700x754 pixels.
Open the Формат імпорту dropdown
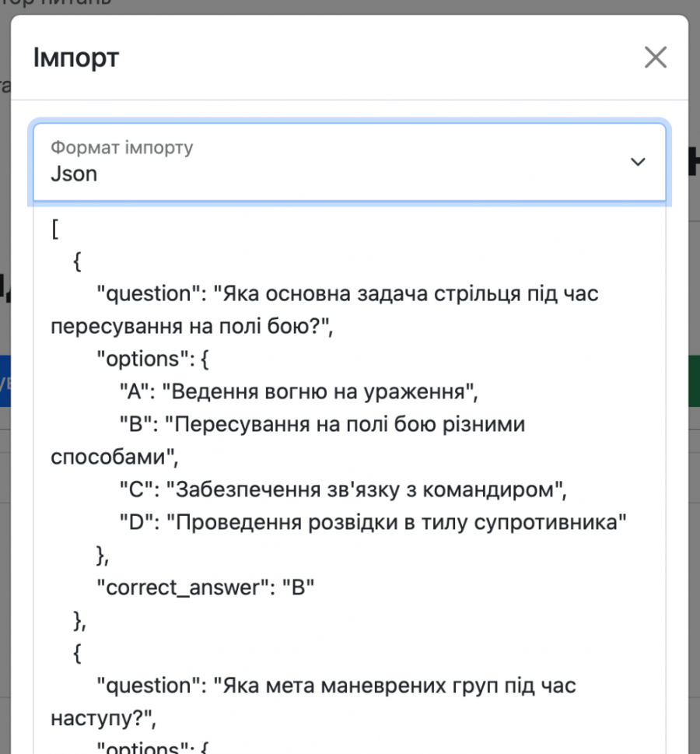(x=348, y=163)
